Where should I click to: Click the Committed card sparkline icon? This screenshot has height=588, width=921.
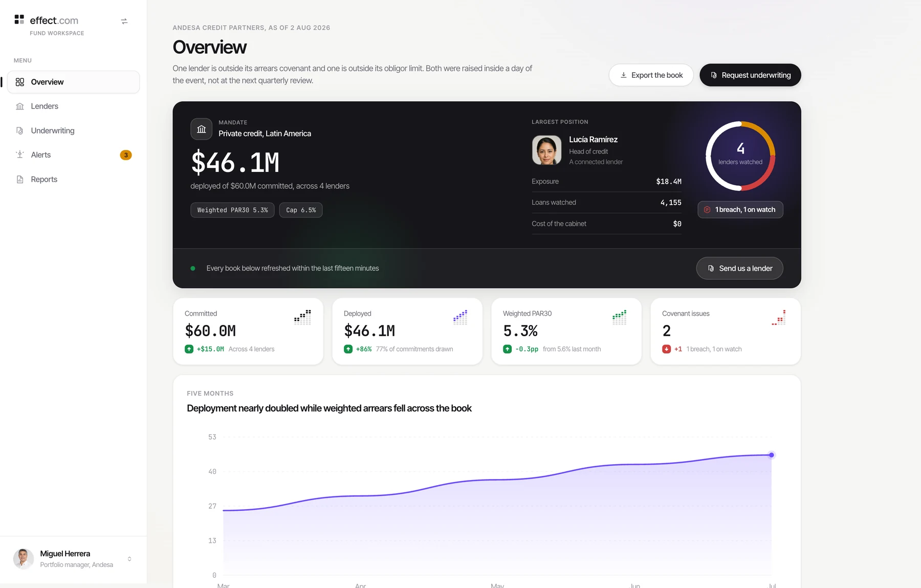[302, 317]
